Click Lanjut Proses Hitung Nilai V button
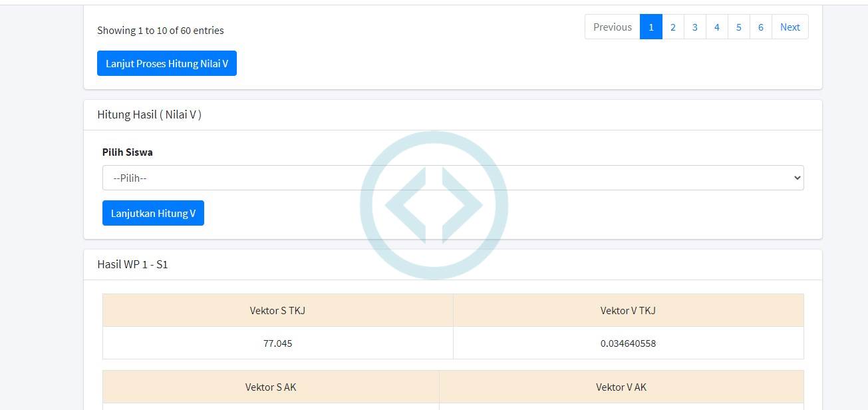868x410 pixels. (x=167, y=63)
